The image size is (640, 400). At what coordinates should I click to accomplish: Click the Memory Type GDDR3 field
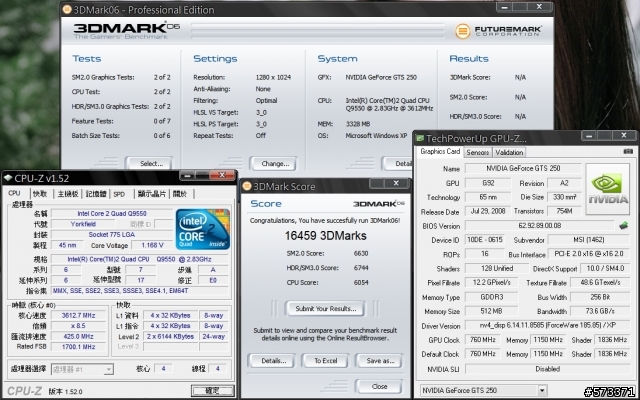tap(491, 297)
